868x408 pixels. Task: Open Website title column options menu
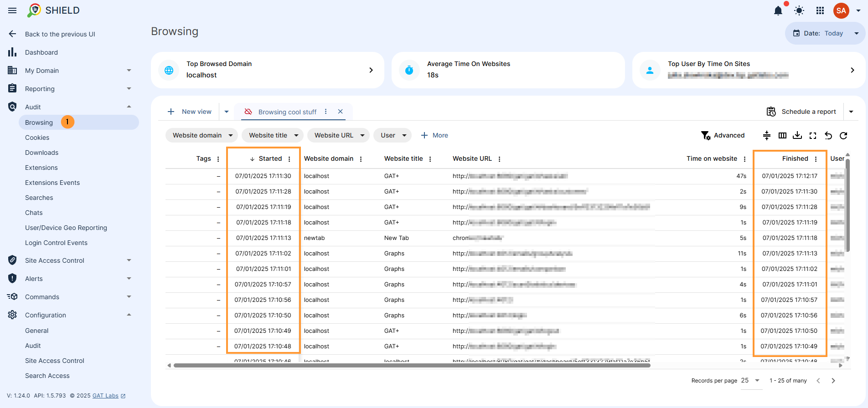(430, 159)
